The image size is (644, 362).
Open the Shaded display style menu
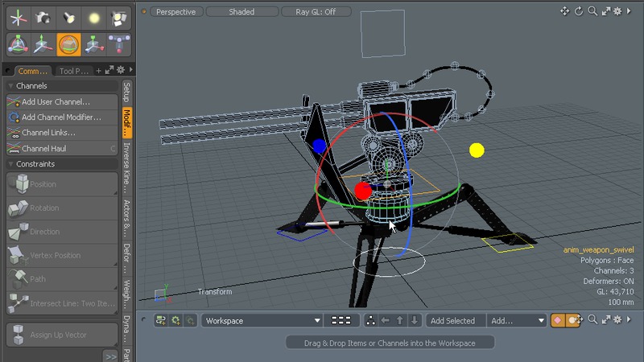(242, 12)
